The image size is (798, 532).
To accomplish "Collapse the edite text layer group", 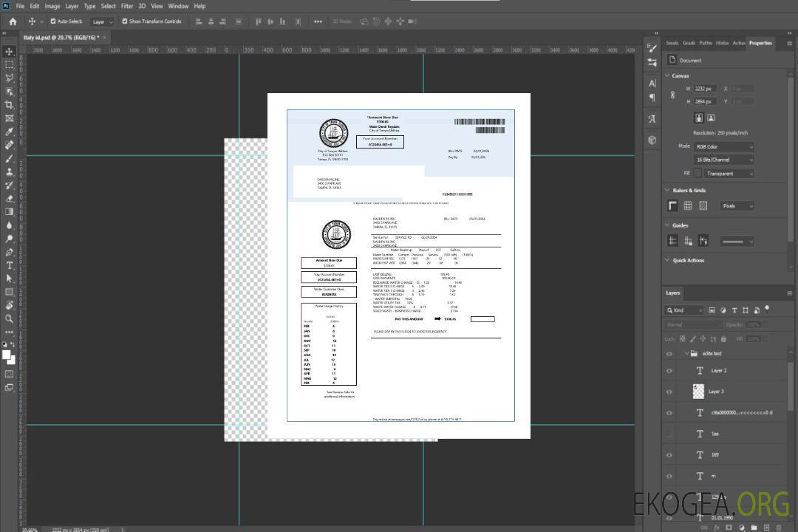I will pyautogui.click(x=683, y=354).
